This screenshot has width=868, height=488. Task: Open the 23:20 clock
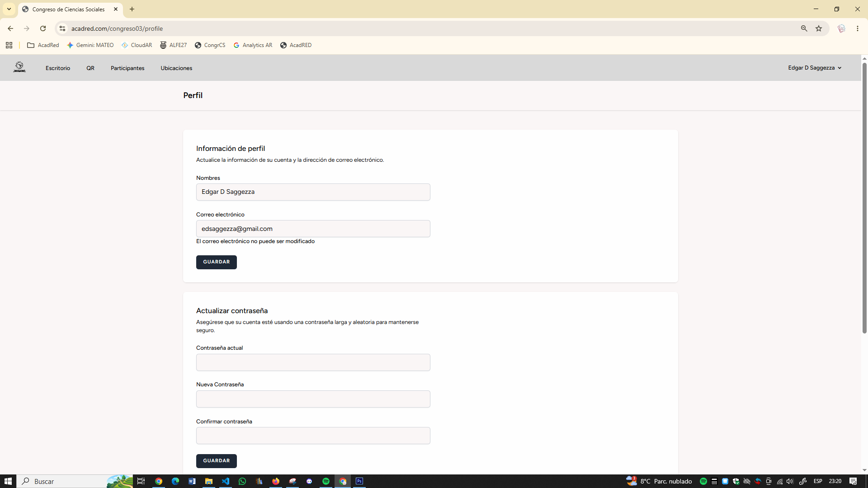pyautogui.click(x=835, y=481)
